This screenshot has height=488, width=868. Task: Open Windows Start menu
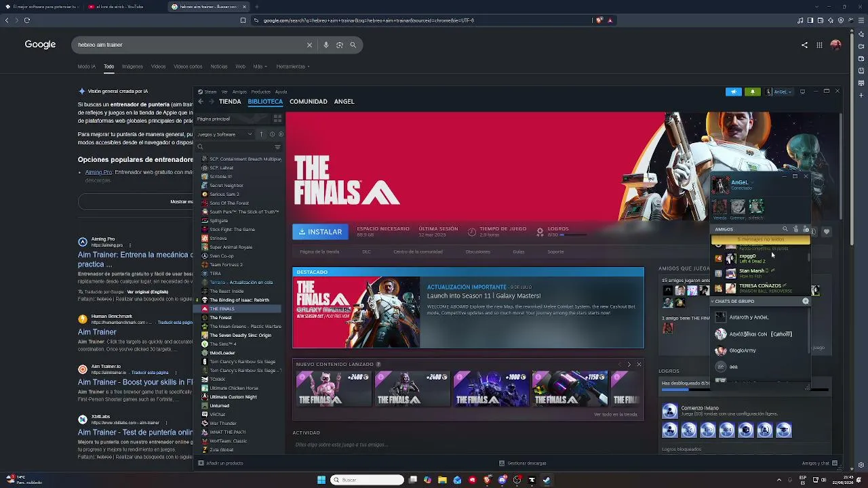321,480
